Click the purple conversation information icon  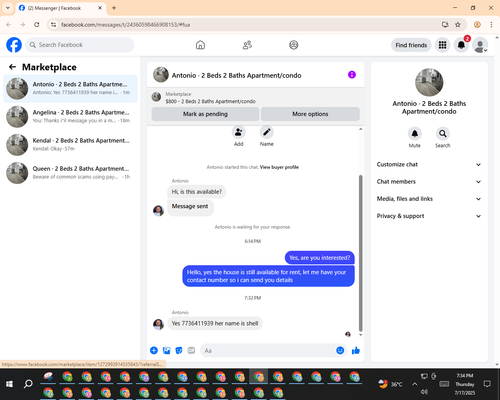tap(352, 75)
